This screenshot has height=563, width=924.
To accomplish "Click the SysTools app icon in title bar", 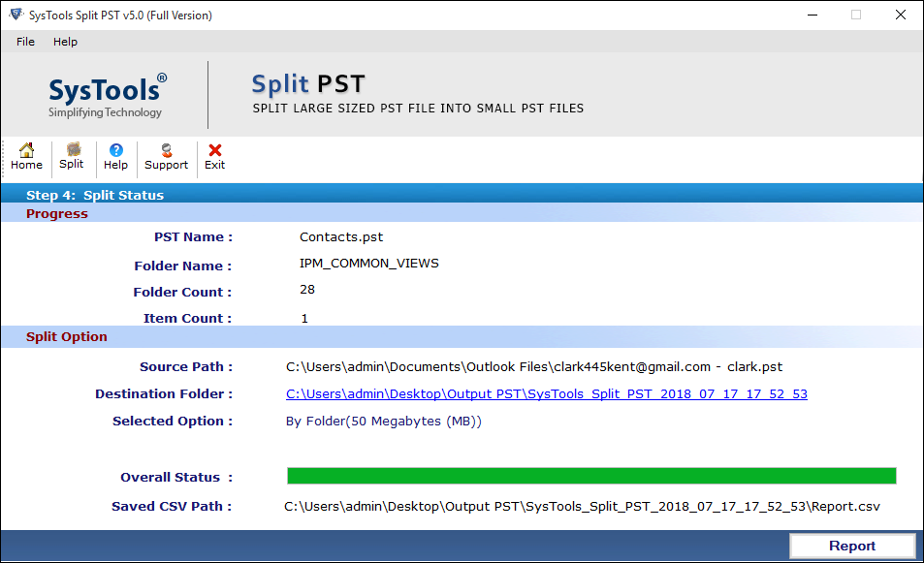I will point(16,15).
